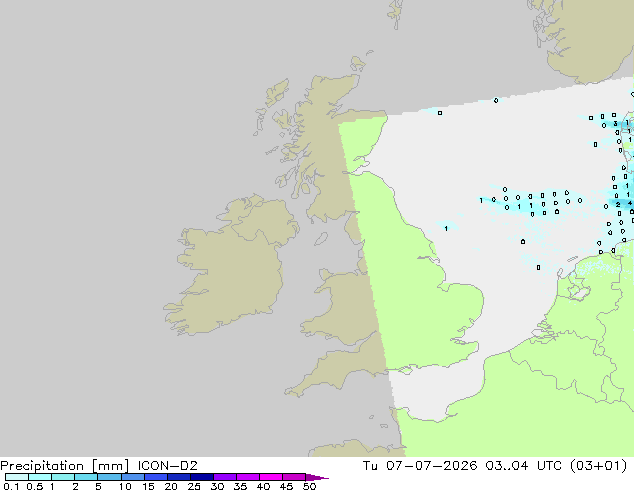This screenshot has width=634, height=490.
Task: Click the date 'Tu 07-07-2026' text
Action: [x=420, y=465]
